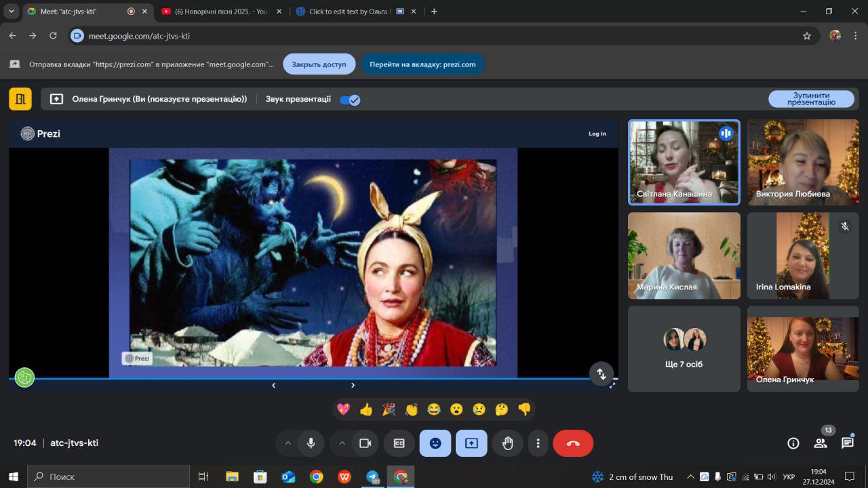
Task: Open a new browser tab
Action: click(434, 12)
